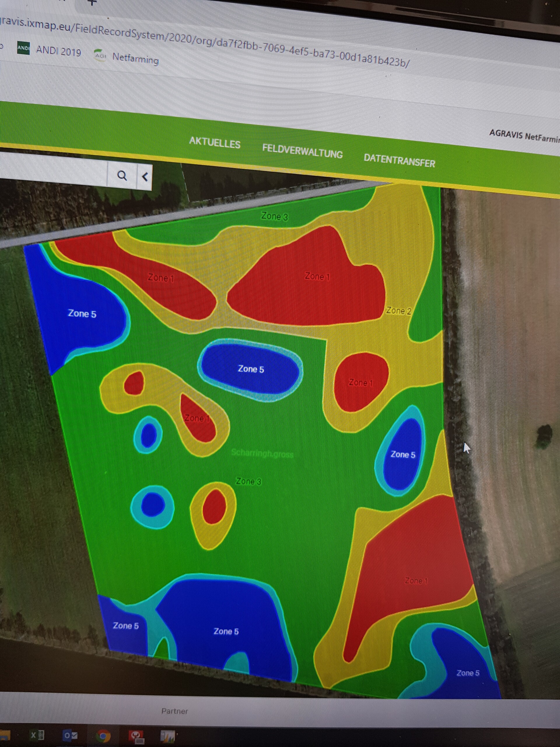
Task: Switch to Chrome in the taskbar
Action: (x=103, y=736)
